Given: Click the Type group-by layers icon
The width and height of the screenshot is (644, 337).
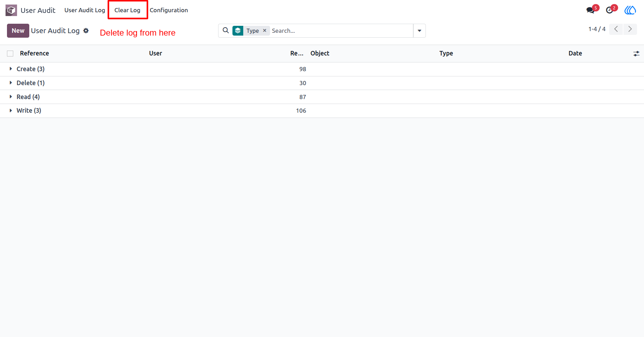Looking at the screenshot, I should coord(238,31).
